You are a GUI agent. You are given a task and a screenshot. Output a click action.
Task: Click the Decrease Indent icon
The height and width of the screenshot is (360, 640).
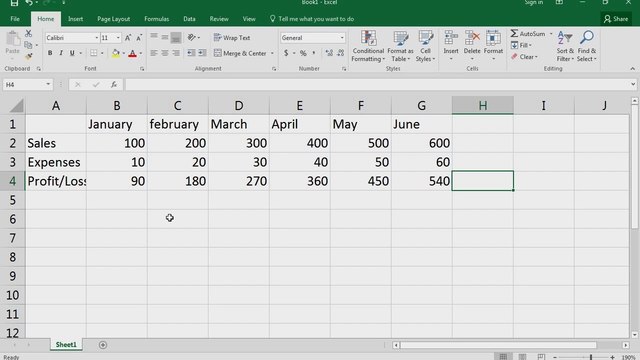[191, 53]
